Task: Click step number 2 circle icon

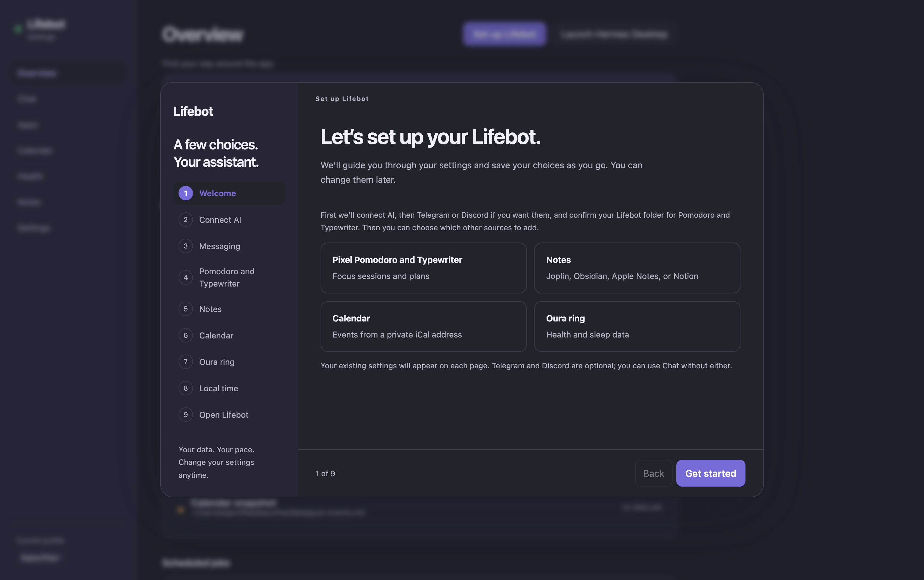Action: pyautogui.click(x=185, y=220)
